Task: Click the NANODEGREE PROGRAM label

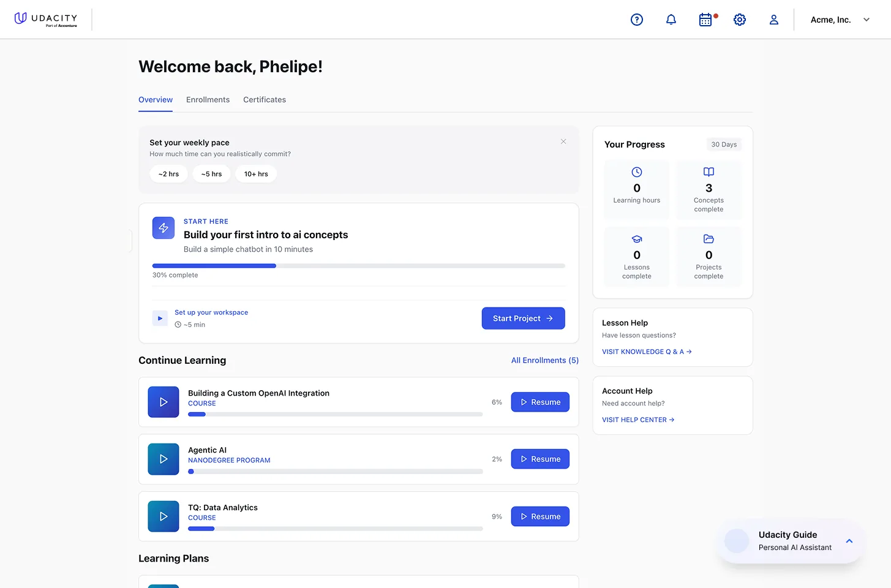Action: [229, 461]
